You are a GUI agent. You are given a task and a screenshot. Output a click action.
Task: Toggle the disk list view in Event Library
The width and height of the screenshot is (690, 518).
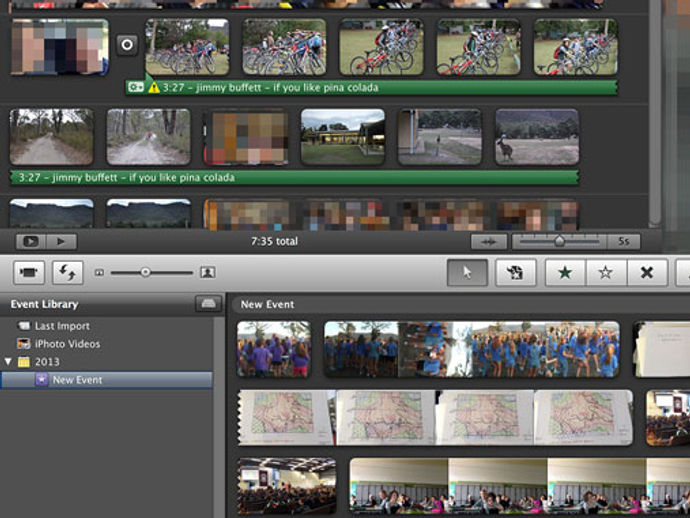click(x=208, y=304)
